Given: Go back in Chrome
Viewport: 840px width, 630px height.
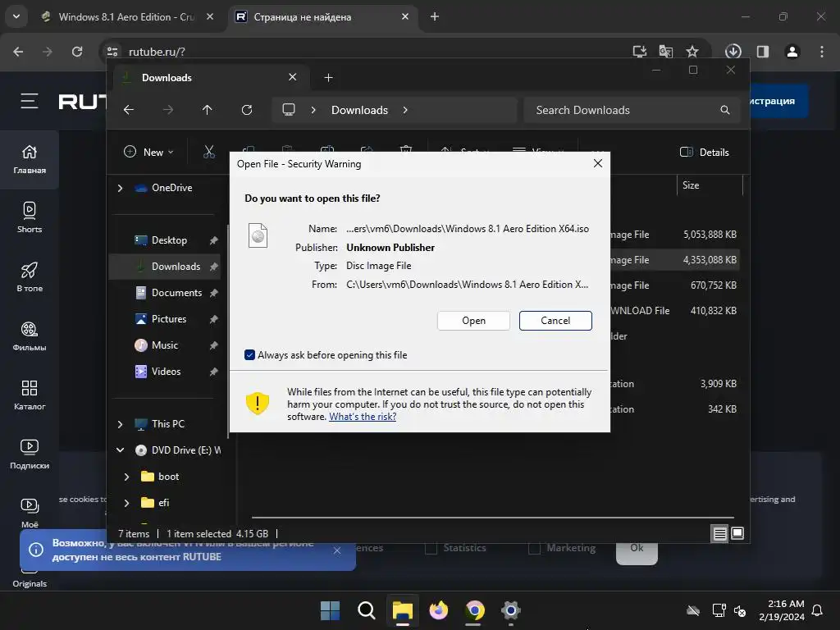Looking at the screenshot, I should tap(18, 52).
